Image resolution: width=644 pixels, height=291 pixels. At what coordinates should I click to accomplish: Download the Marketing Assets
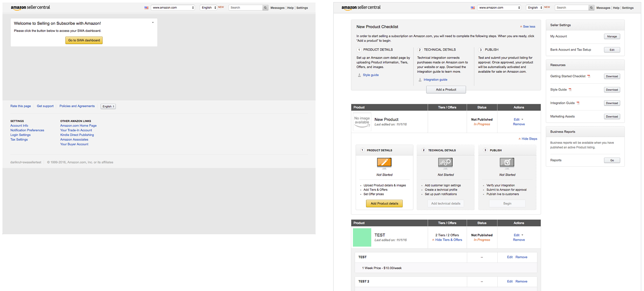tap(612, 117)
